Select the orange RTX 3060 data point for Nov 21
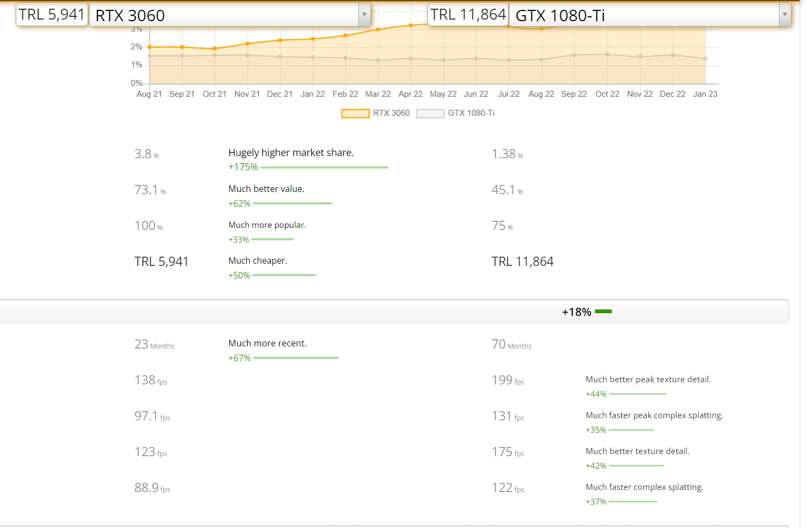812x528 pixels. (x=247, y=44)
